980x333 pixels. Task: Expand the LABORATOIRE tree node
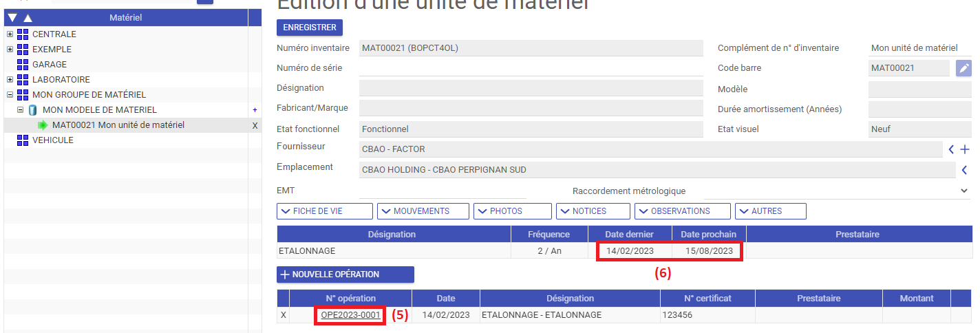[x=10, y=80]
